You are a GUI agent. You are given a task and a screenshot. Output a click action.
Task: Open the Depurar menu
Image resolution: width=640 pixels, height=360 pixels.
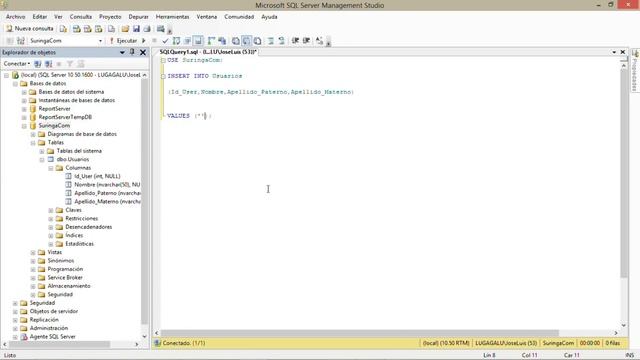click(x=138, y=17)
